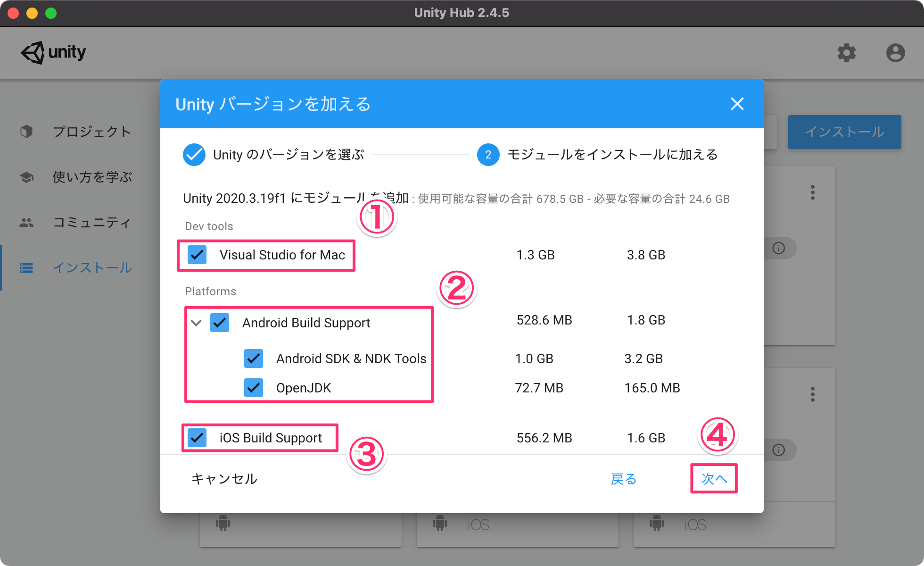This screenshot has width=924, height=566.
Task: Click the コミュニティ people icon
Action: (x=26, y=222)
